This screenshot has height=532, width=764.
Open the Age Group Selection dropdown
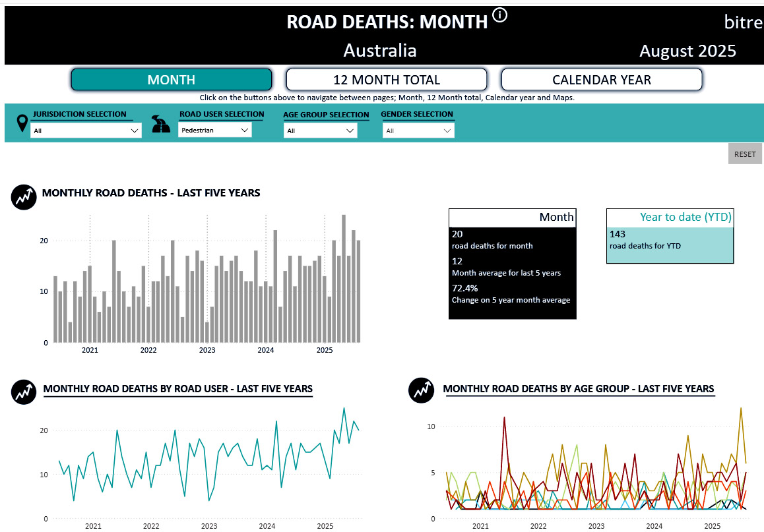point(321,131)
